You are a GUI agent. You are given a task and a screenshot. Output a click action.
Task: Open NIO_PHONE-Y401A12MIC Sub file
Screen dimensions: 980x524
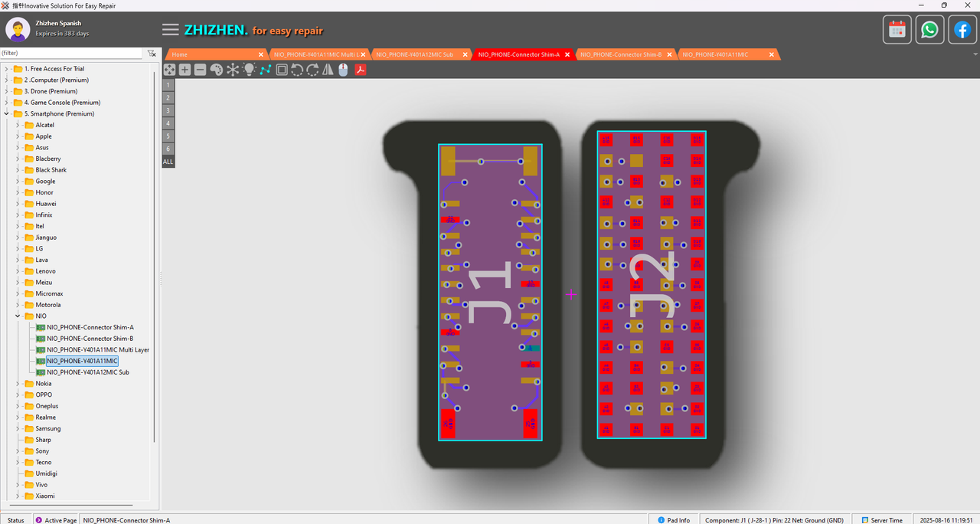pyautogui.click(x=88, y=372)
